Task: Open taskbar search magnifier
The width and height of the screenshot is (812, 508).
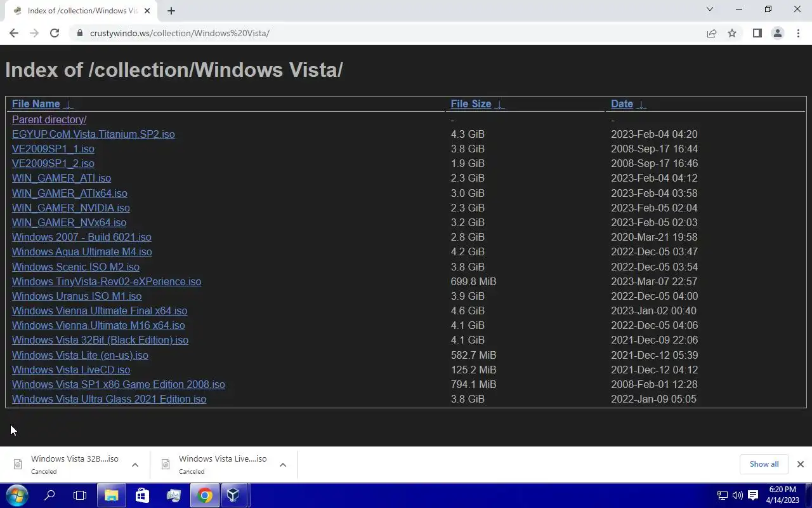Action: coord(49,495)
